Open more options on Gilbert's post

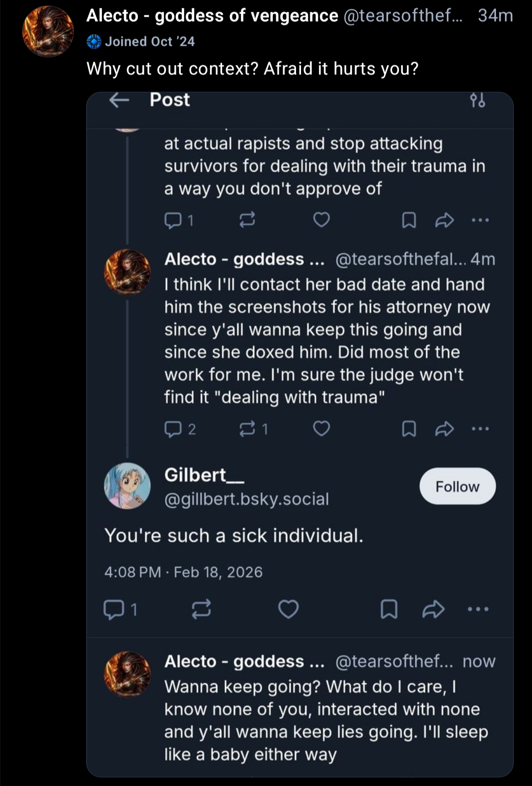tap(478, 610)
